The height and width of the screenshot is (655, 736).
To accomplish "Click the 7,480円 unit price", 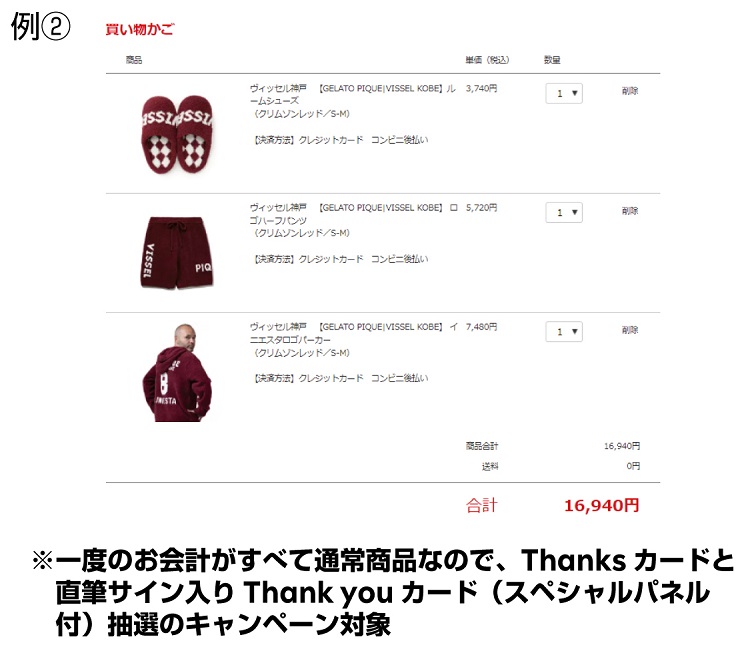I will coord(481,327).
